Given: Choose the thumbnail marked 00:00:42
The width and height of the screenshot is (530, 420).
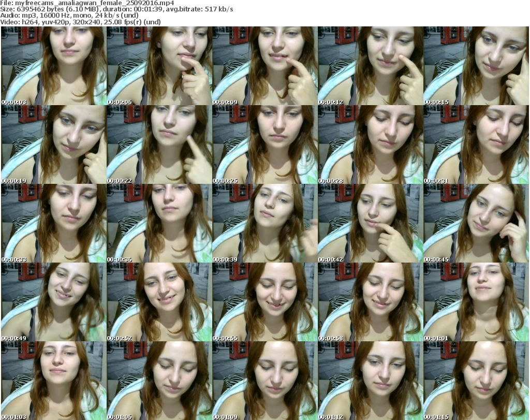Looking at the screenshot, I should pos(371,223).
